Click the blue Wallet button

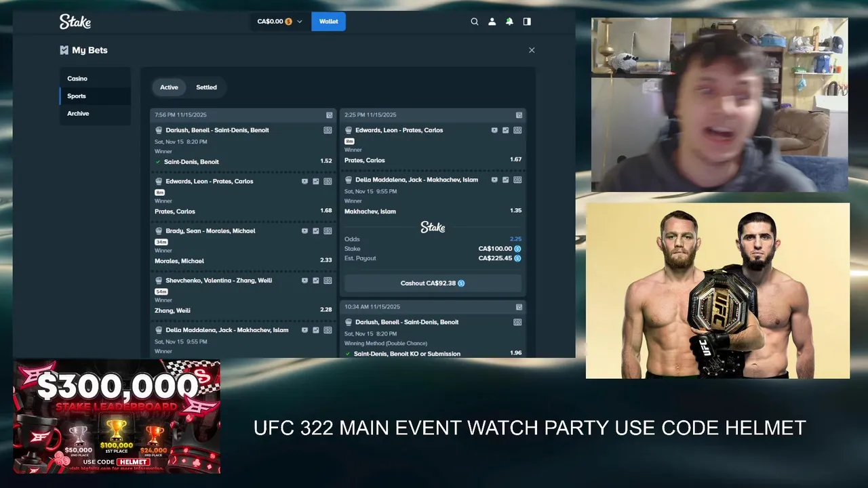(329, 22)
